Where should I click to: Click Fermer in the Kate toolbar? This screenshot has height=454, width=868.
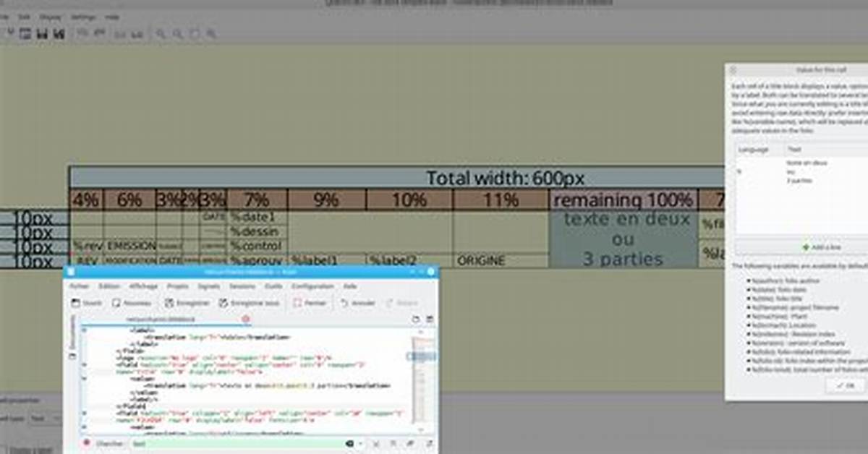point(310,303)
